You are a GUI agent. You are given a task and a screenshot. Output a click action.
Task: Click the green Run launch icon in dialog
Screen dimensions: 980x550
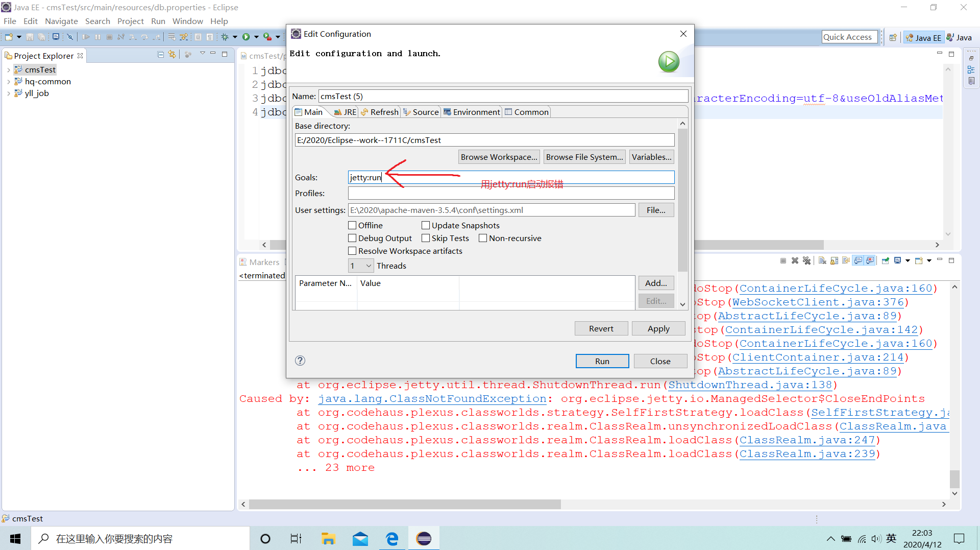(669, 62)
